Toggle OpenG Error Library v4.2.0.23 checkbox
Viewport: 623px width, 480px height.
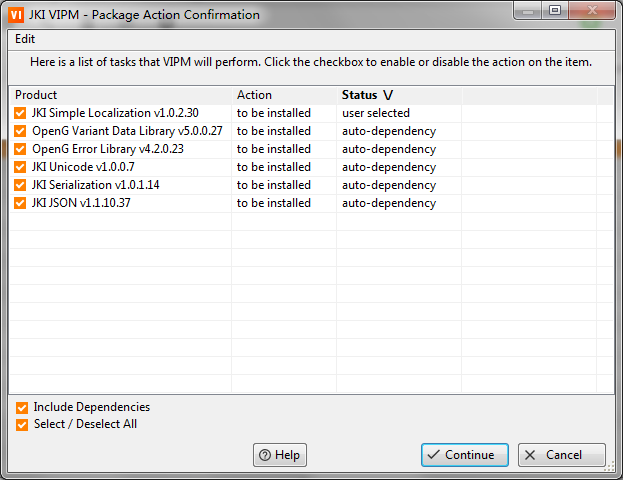click(20, 149)
